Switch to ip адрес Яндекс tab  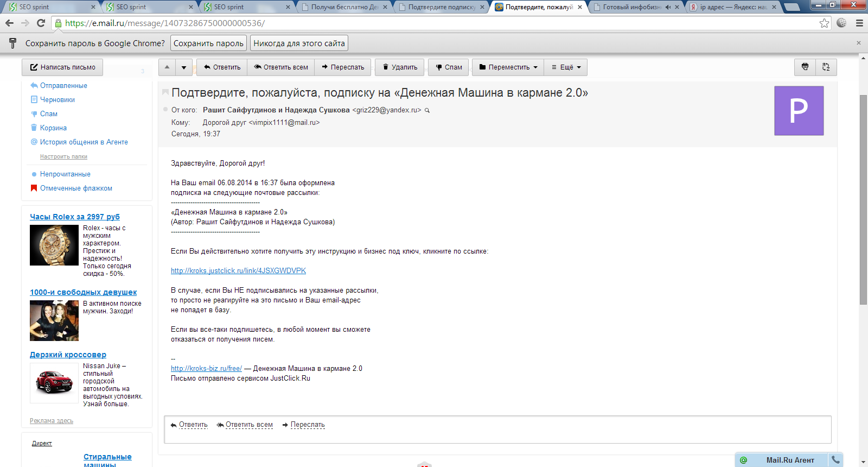coord(732,7)
